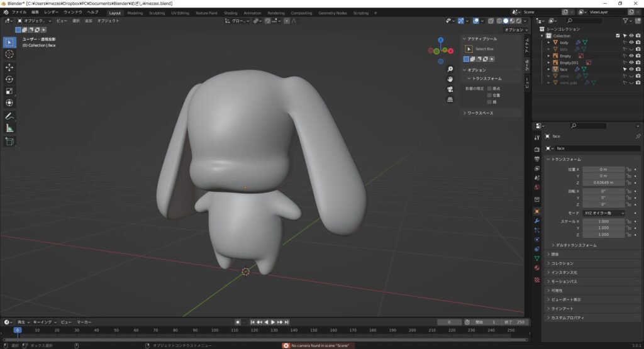644x349 pixels.
Task: Select the Cursor tool
Action: [9, 54]
